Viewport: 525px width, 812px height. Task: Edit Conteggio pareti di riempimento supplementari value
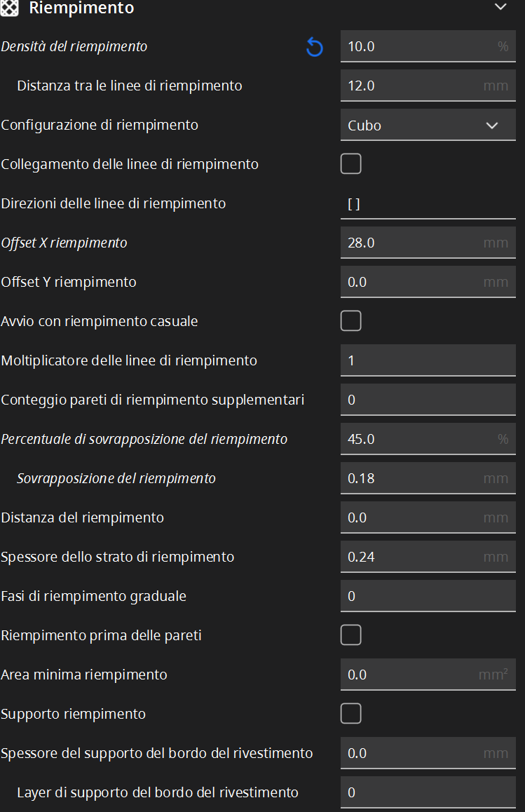point(428,400)
